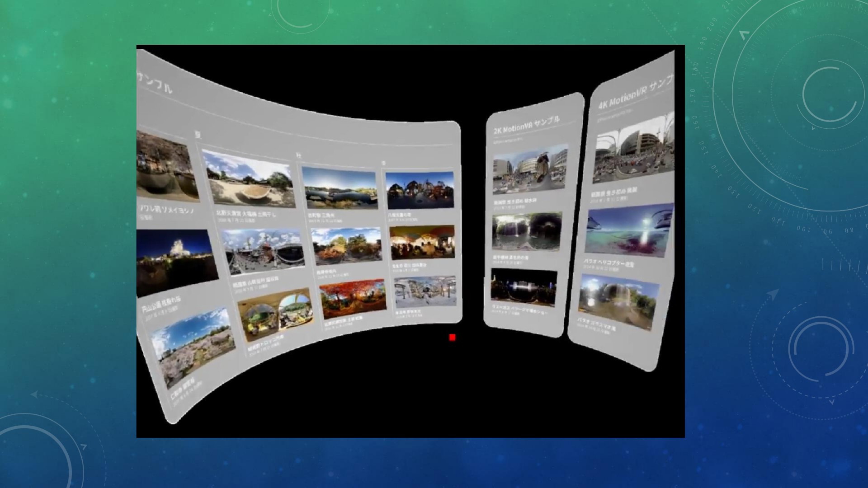
Task: Open the autumn garden trees panorama thumbnail
Action: coord(348,246)
